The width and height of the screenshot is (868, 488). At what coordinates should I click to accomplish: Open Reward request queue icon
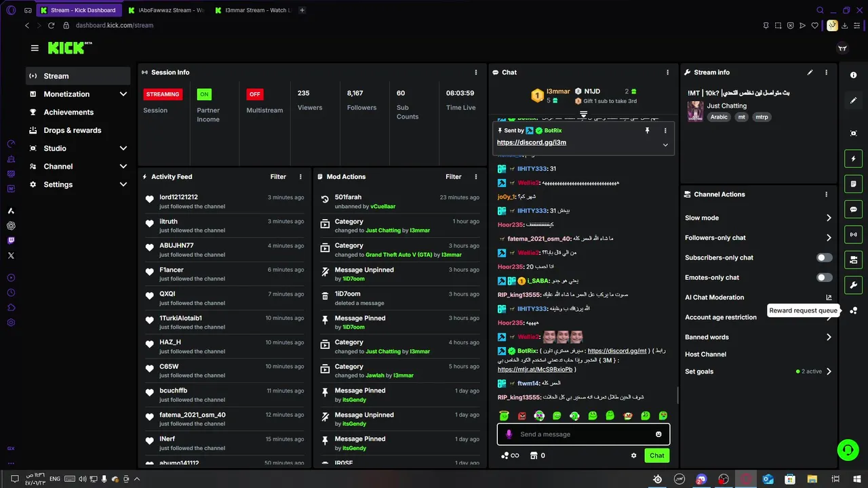tap(854, 310)
